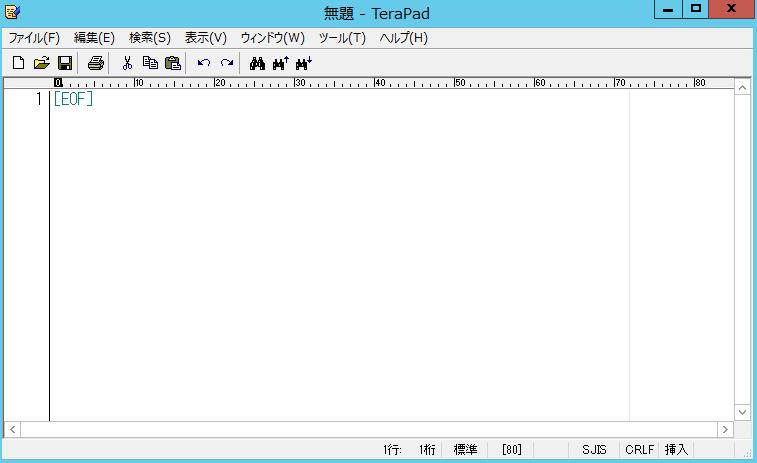Print the document using the printer icon

[x=96, y=63]
